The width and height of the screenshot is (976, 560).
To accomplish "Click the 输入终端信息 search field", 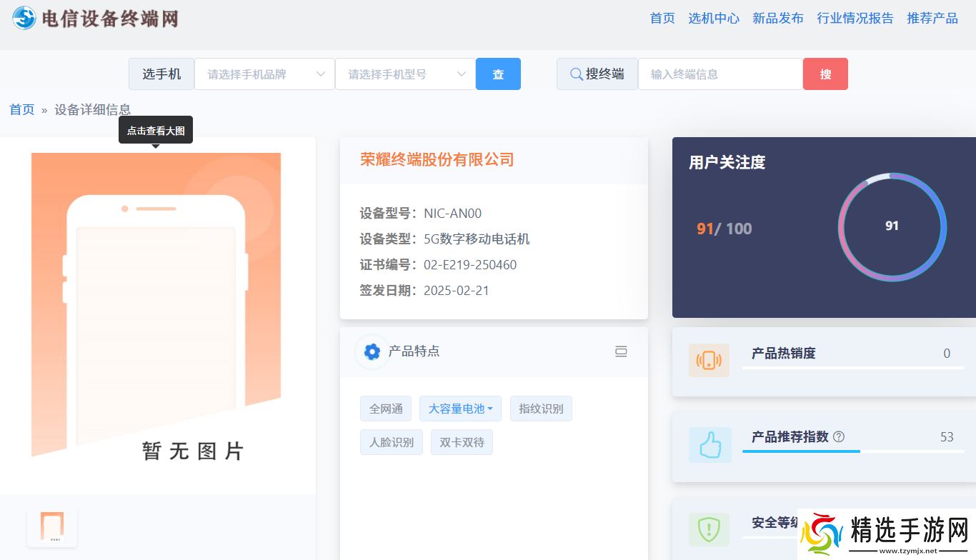I will [719, 74].
